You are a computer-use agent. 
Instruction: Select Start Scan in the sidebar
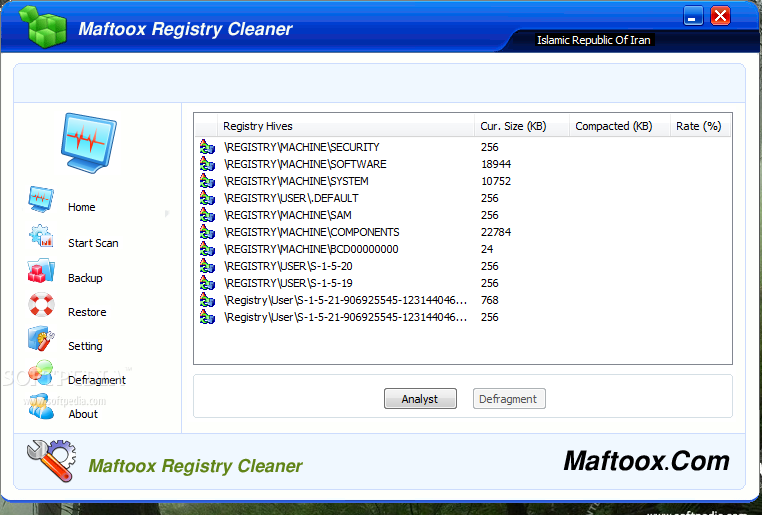pyautogui.click(x=93, y=243)
